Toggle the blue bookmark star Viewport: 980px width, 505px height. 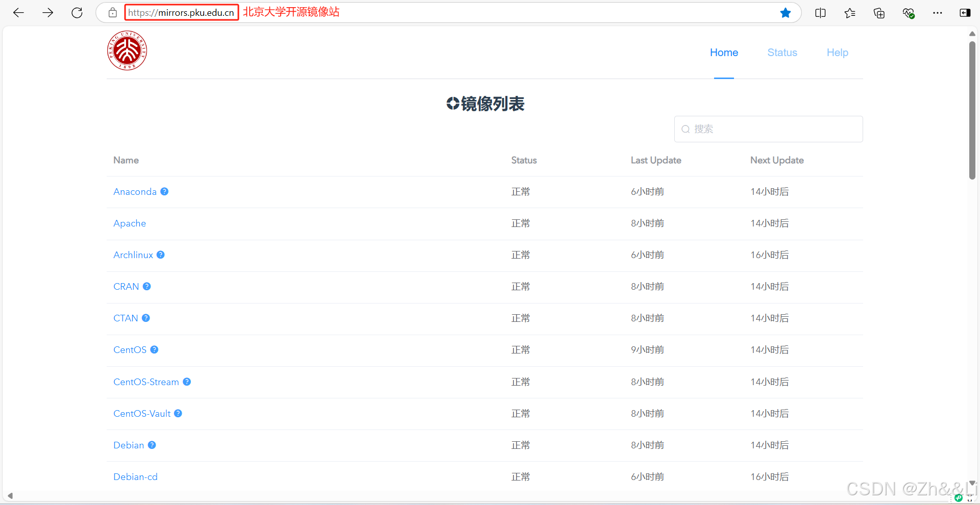pos(786,13)
